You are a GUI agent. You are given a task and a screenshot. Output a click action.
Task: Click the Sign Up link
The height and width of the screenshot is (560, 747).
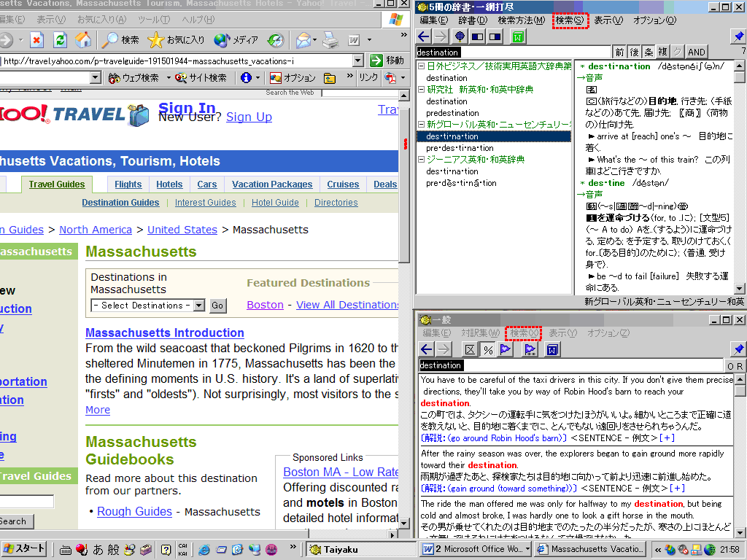pyautogui.click(x=249, y=117)
